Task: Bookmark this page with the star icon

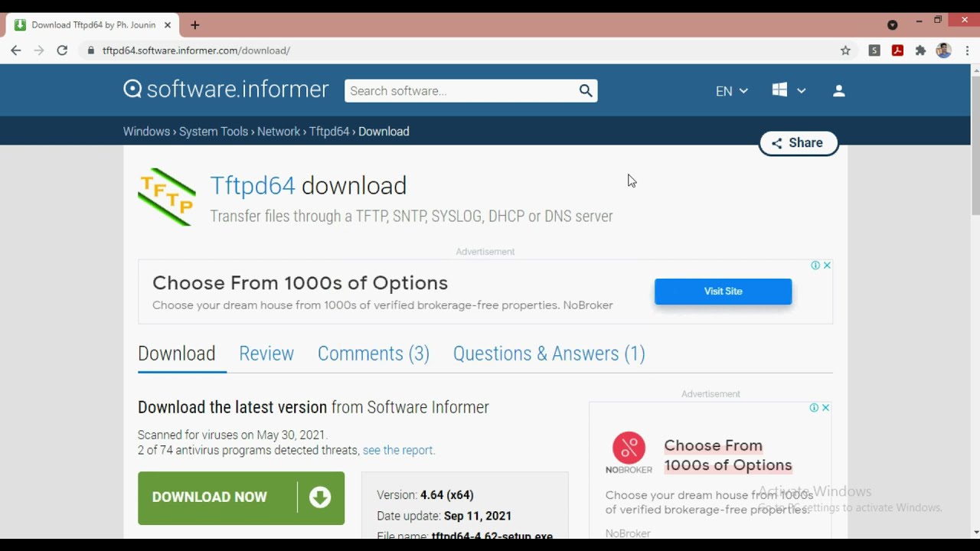Action: 845,51
